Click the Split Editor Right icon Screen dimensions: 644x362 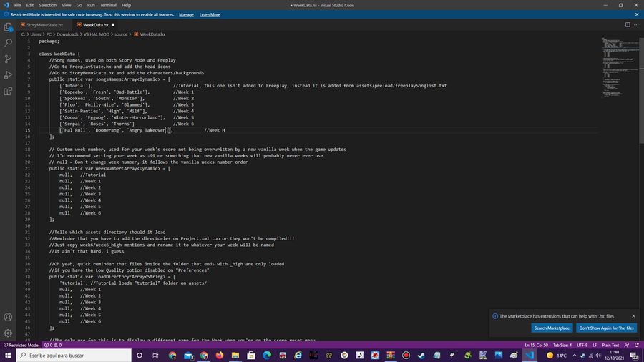coord(628,24)
